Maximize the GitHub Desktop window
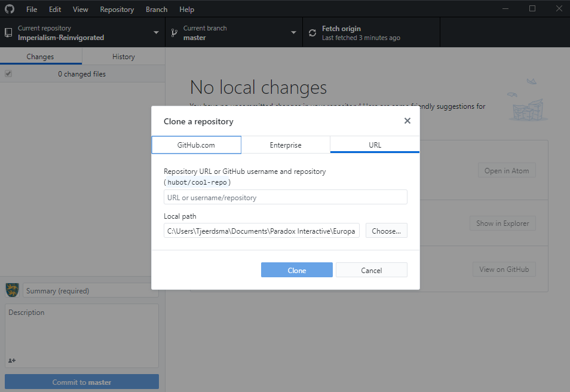 tap(532, 8)
